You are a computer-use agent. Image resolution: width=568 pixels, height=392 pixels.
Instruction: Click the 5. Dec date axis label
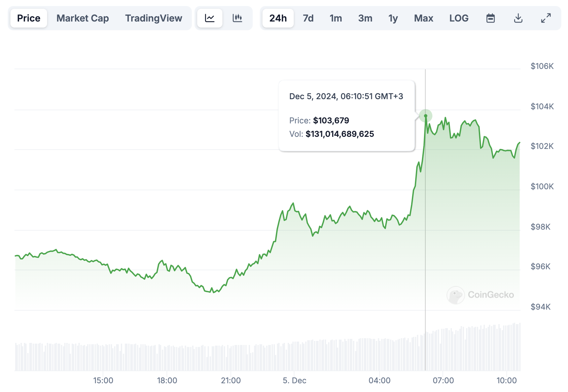tap(294, 381)
